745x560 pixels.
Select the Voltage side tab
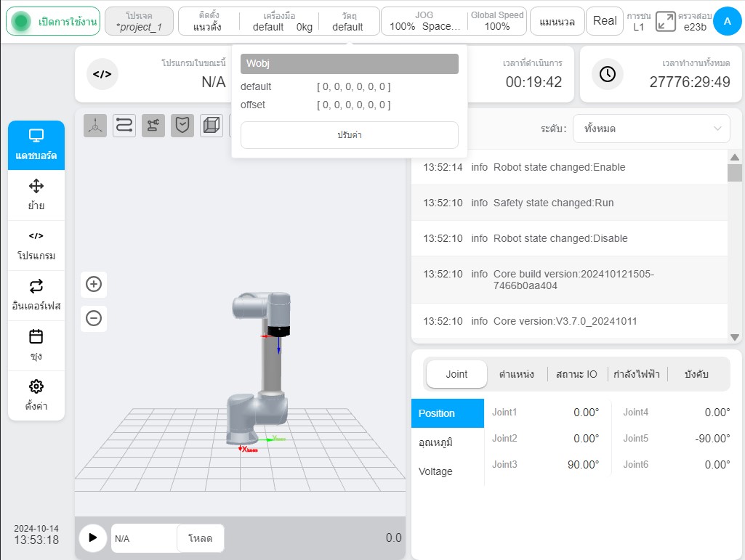(x=448, y=471)
